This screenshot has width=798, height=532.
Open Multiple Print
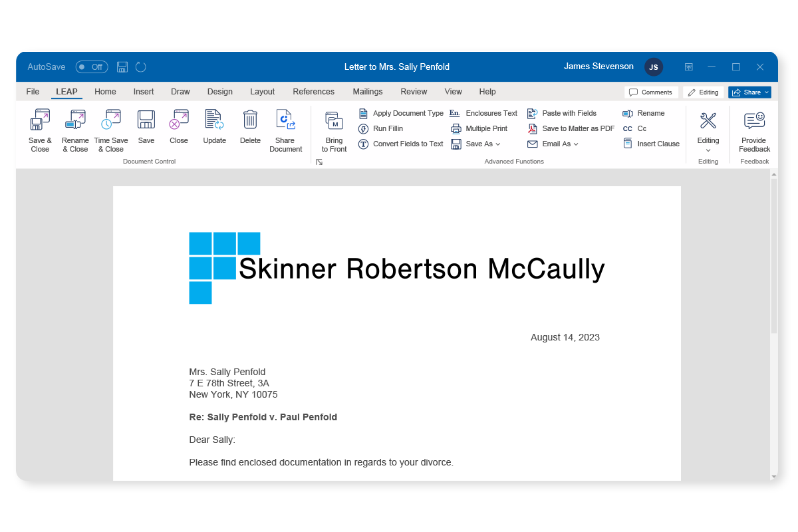coord(479,128)
